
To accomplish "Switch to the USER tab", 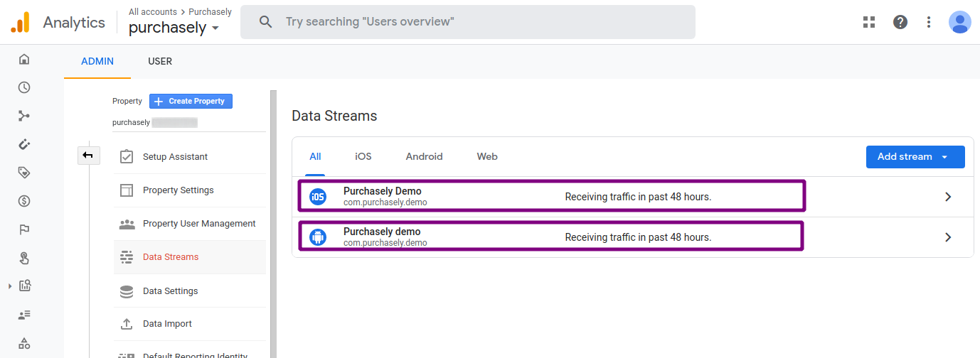I will [x=160, y=62].
